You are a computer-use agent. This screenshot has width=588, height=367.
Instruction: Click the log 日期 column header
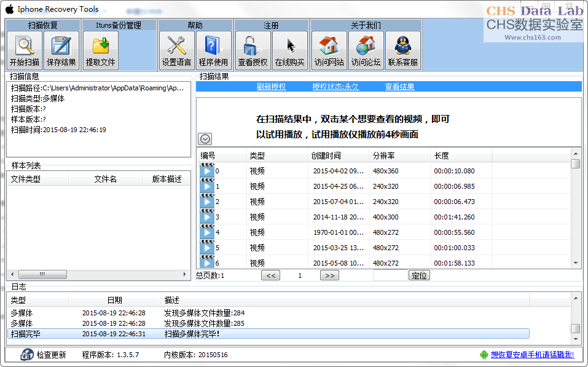[x=114, y=300]
